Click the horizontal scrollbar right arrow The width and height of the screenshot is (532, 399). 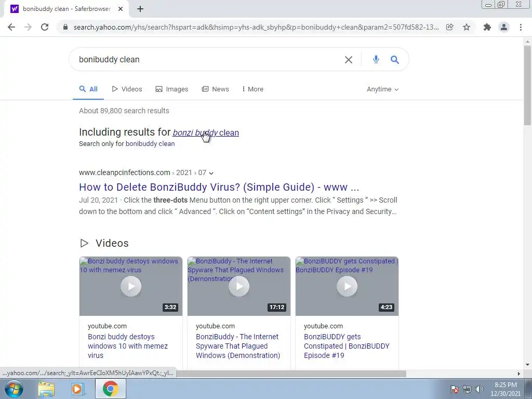pyautogui.click(x=519, y=374)
